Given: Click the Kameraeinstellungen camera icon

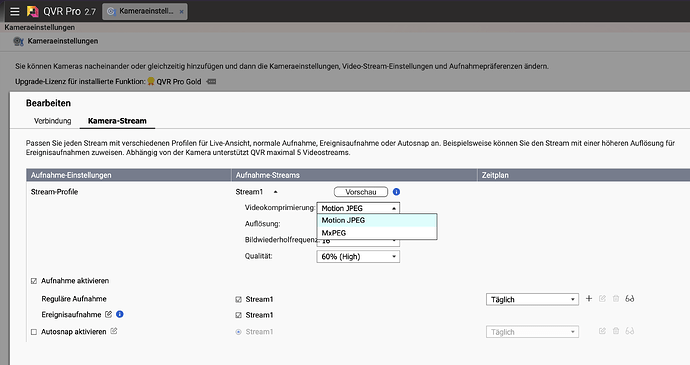Looking at the screenshot, I should [18, 41].
